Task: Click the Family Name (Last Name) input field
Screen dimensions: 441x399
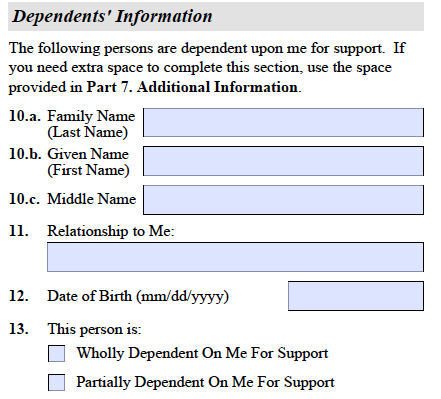Action: point(283,122)
